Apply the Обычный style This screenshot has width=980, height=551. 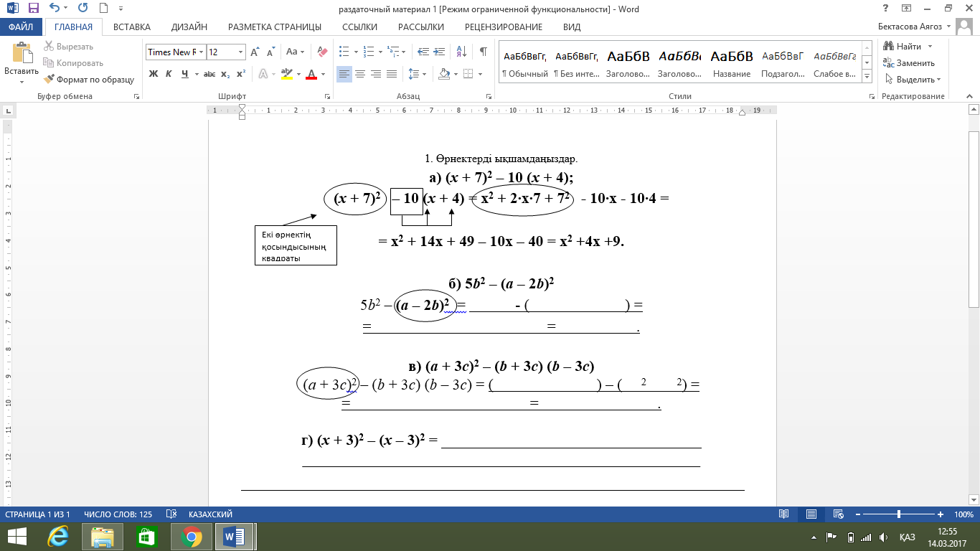[x=525, y=63]
